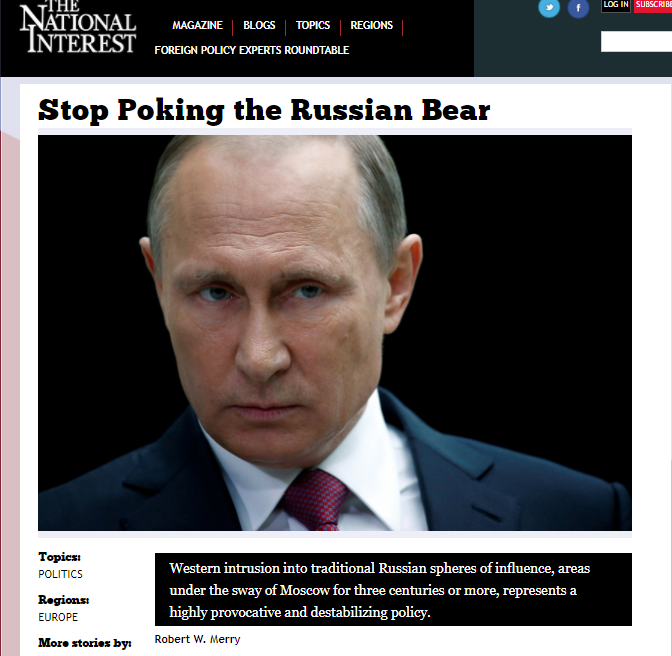Click the 'More stories by:' heading

[85, 643]
